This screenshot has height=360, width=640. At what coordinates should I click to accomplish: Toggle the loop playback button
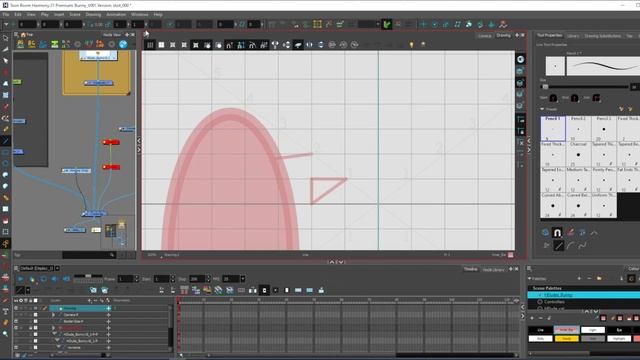tap(43, 279)
